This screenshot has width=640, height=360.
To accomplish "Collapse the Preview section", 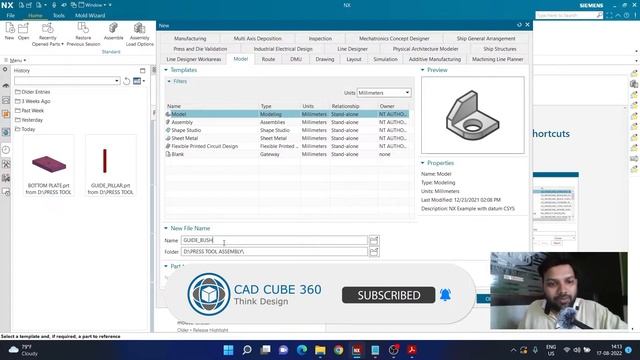I will tap(422, 70).
